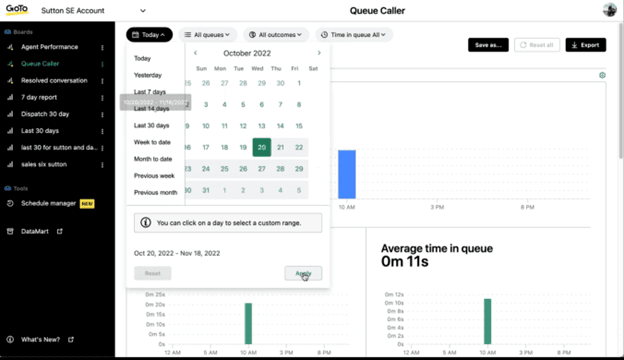Select October 29 in the calendar
The image size is (624, 360).
pyautogui.click(x=299, y=169)
